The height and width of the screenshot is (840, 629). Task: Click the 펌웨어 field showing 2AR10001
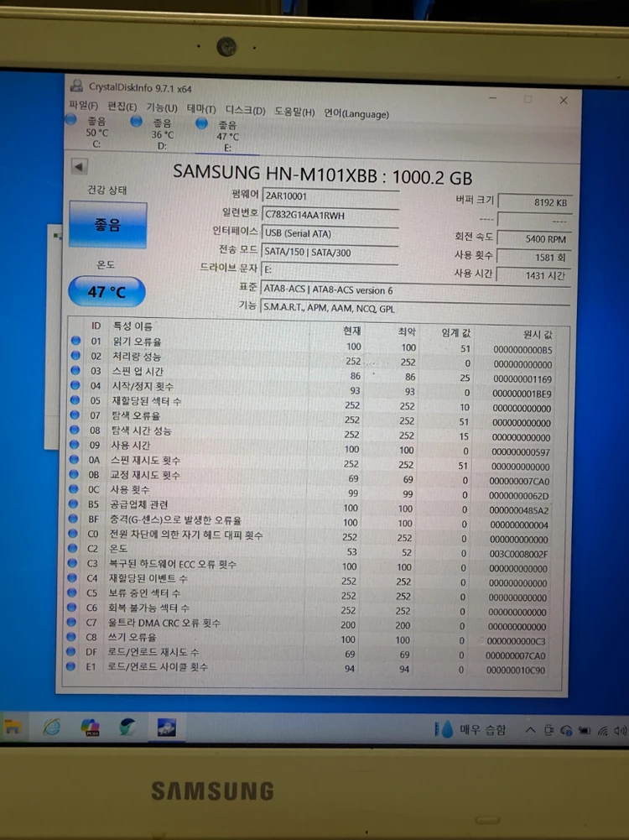click(330, 196)
